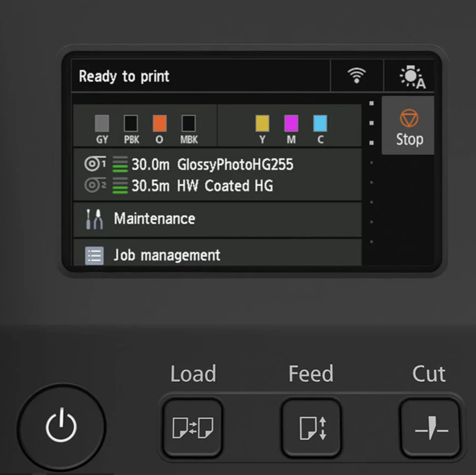Open the HW Coated HG roll 2 entry
Image resolution: width=476 pixels, height=475 pixels.
click(x=225, y=186)
